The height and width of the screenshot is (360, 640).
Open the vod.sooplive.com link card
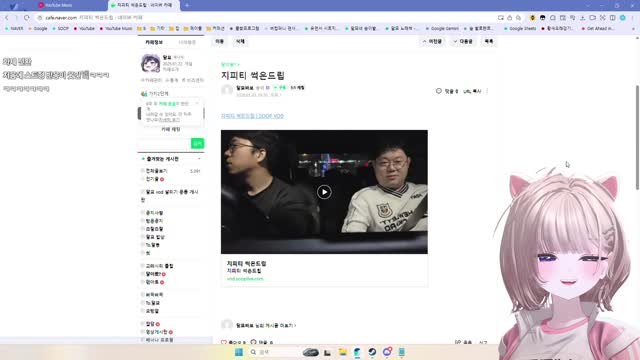324,270
